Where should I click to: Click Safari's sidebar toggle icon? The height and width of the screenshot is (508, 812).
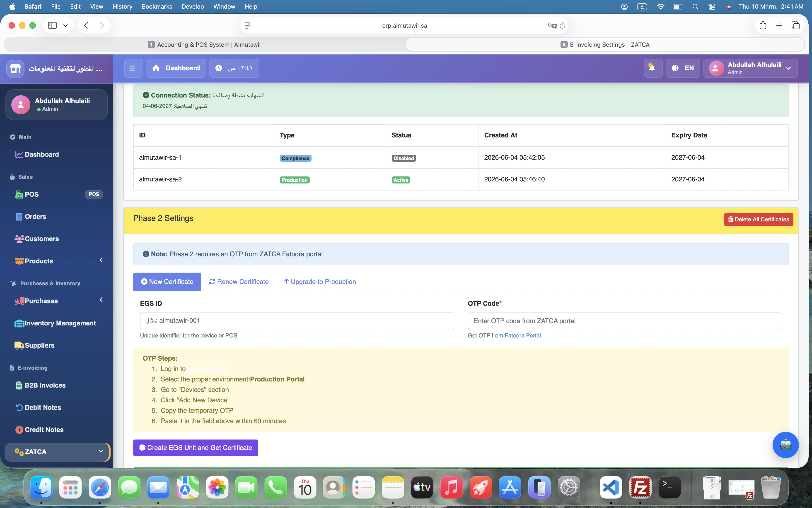pyautogui.click(x=52, y=26)
